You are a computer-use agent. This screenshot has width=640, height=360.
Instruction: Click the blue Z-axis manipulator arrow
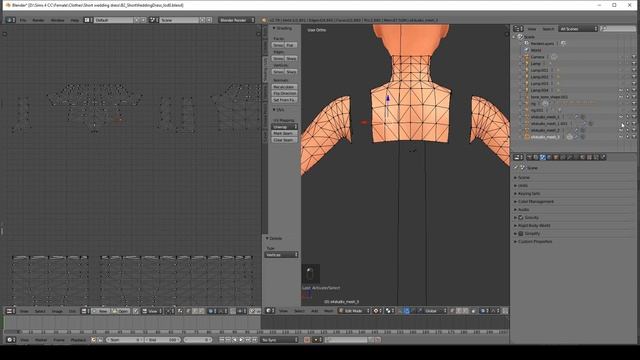point(388,98)
